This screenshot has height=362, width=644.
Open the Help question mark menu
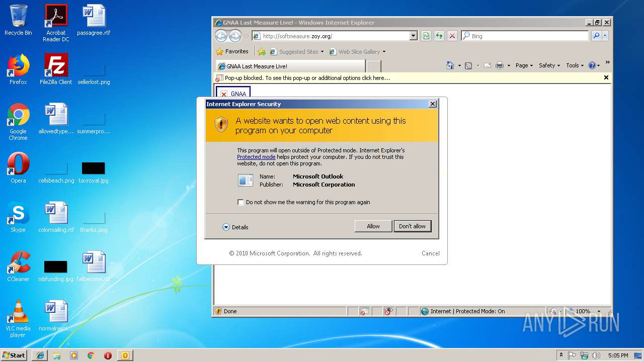(594, 65)
